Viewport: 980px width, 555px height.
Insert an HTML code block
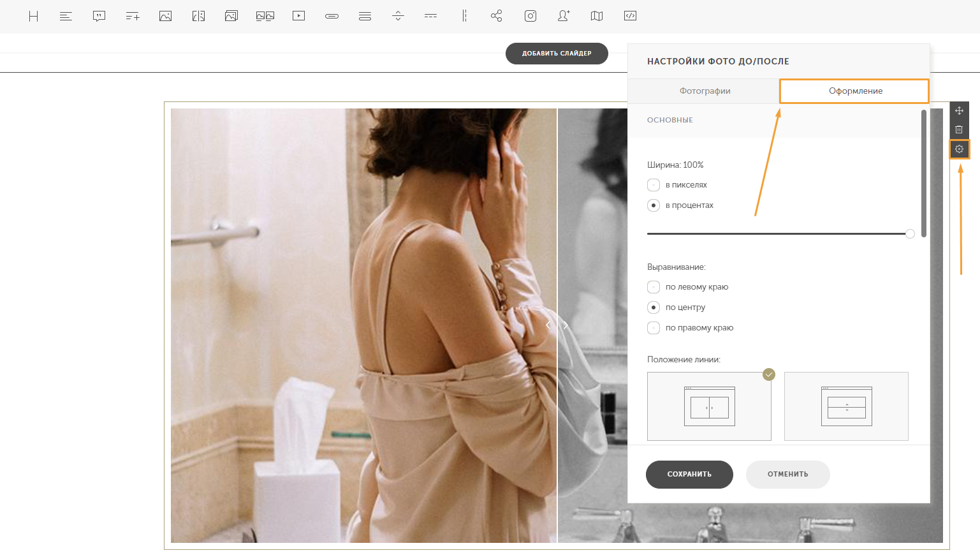[x=630, y=16]
